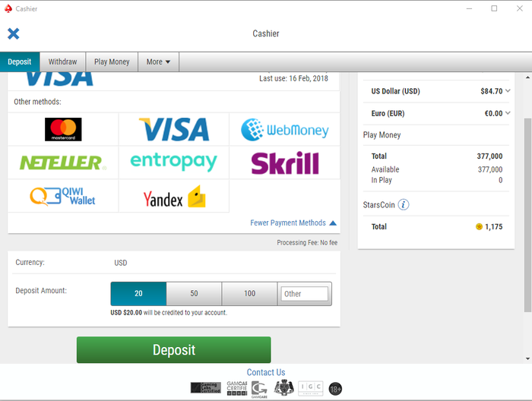Open the Play Money tab
The image size is (532, 401).
pos(112,62)
